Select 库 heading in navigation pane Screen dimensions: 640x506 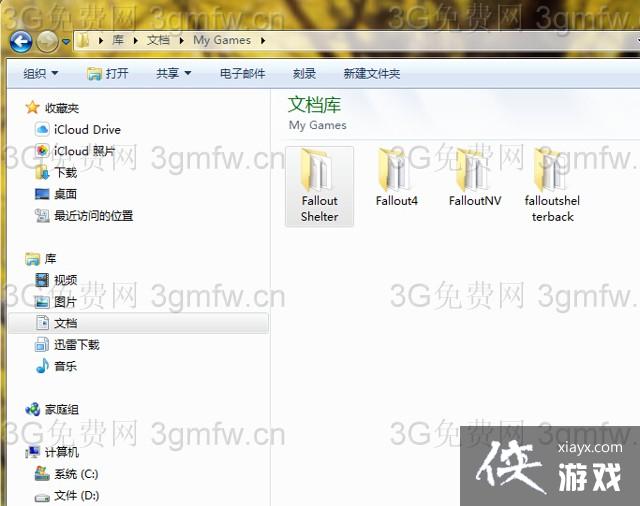pos(50,259)
